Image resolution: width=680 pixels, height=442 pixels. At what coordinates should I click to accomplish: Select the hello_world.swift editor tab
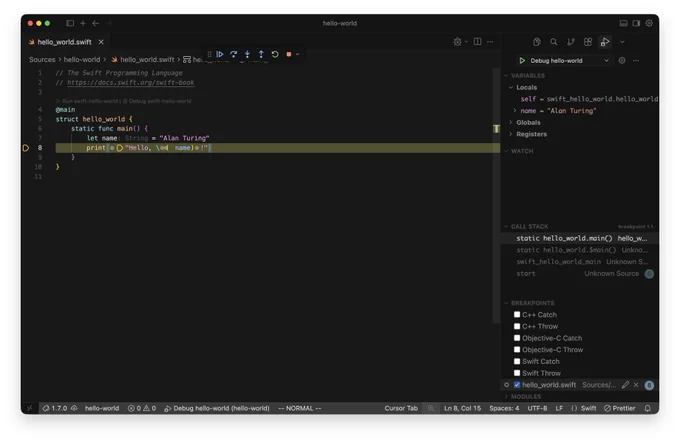coord(64,42)
